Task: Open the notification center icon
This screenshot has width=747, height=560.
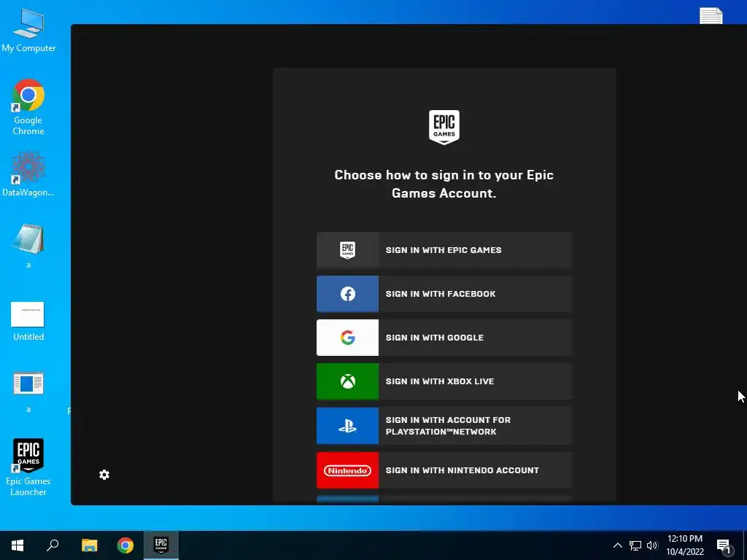Action: 724,546
